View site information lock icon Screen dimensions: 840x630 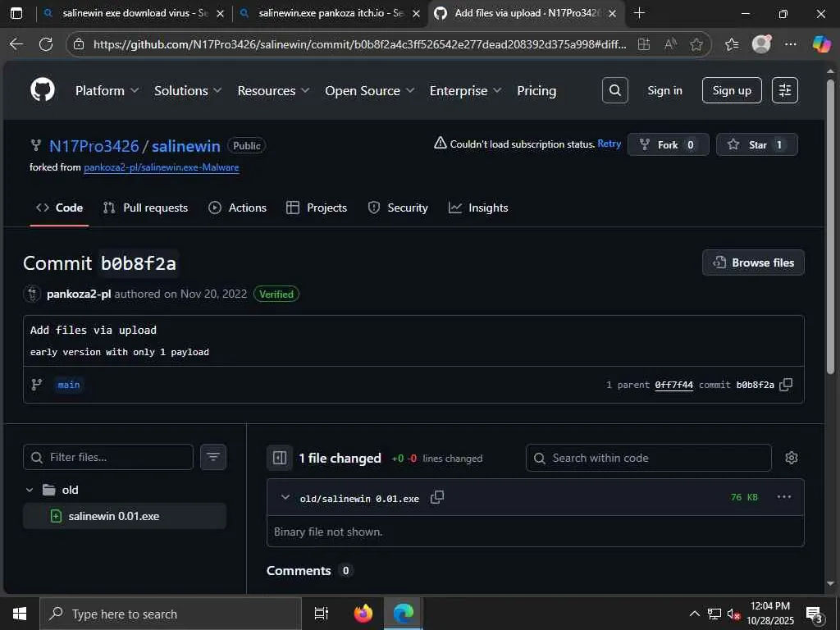pos(79,44)
